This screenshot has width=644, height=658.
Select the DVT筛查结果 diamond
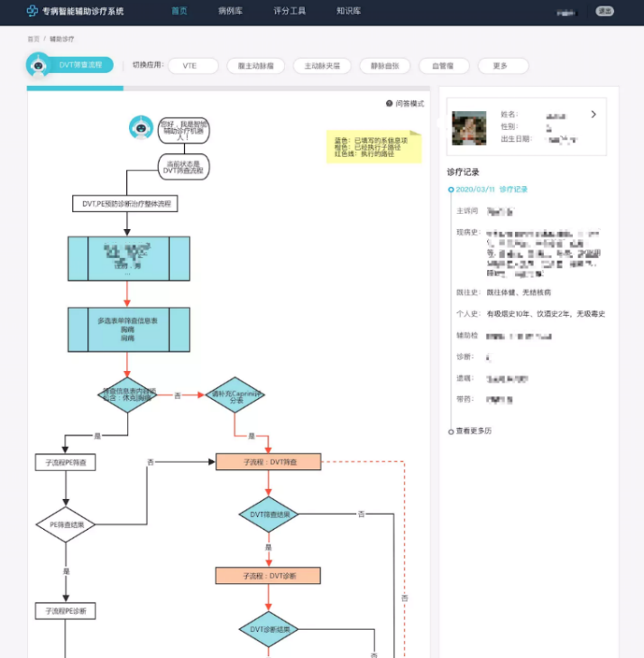pyautogui.click(x=269, y=514)
